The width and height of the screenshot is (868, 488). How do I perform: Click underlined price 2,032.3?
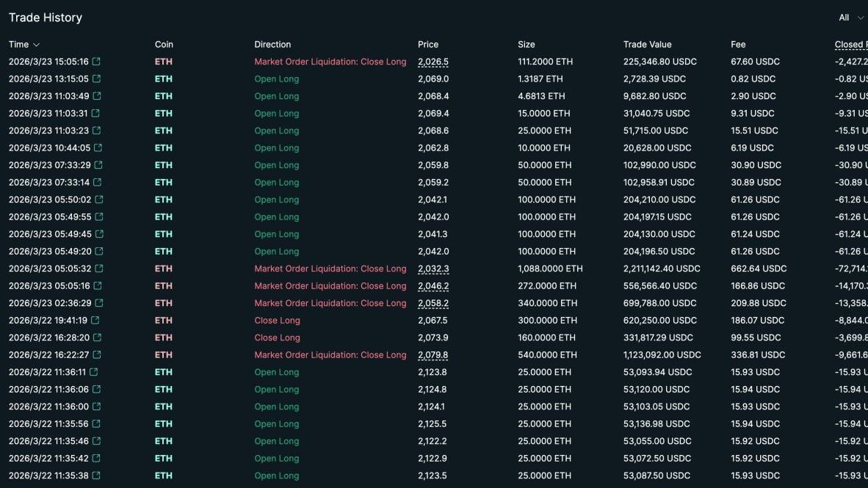433,269
